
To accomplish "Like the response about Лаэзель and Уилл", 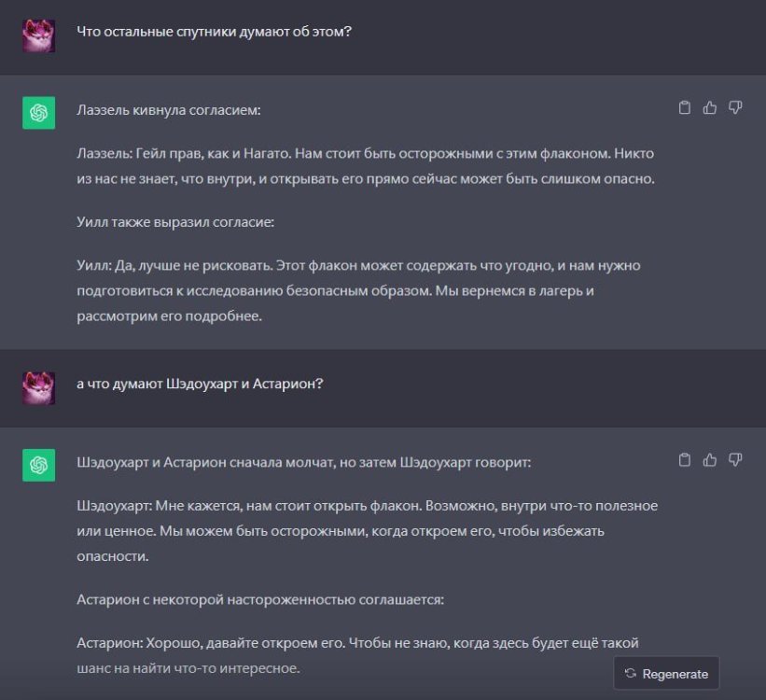I will pos(710,108).
